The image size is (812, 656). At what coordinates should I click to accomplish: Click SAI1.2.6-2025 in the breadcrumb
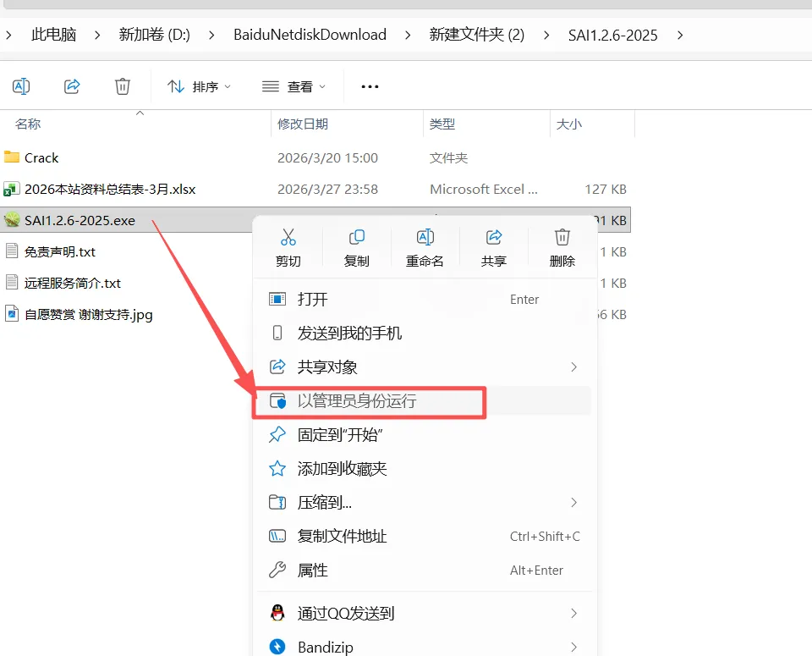pos(612,35)
